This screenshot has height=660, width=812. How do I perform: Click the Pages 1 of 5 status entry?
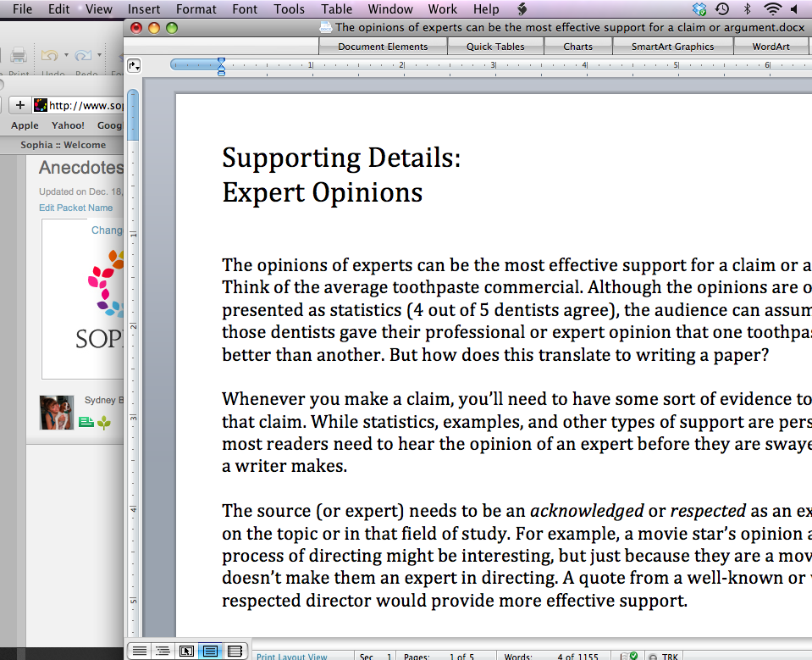point(439,657)
